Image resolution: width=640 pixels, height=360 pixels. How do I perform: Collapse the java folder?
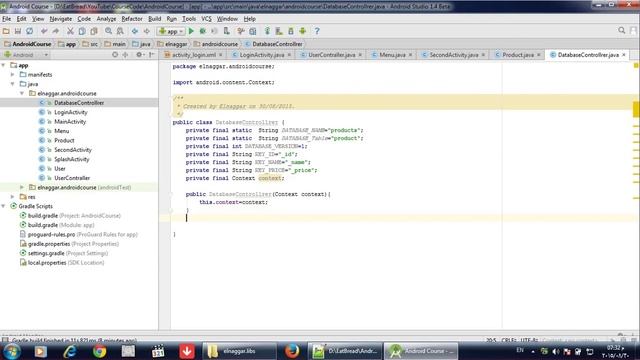click(13, 84)
